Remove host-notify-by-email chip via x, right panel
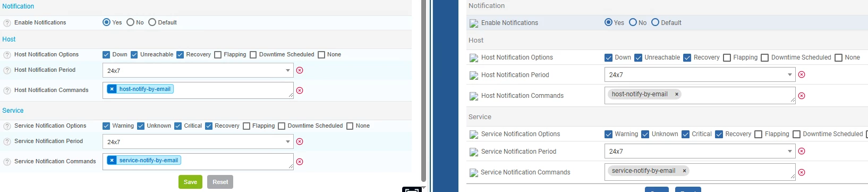The width and height of the screenshot is (868, 192). [x=677, y=94]
